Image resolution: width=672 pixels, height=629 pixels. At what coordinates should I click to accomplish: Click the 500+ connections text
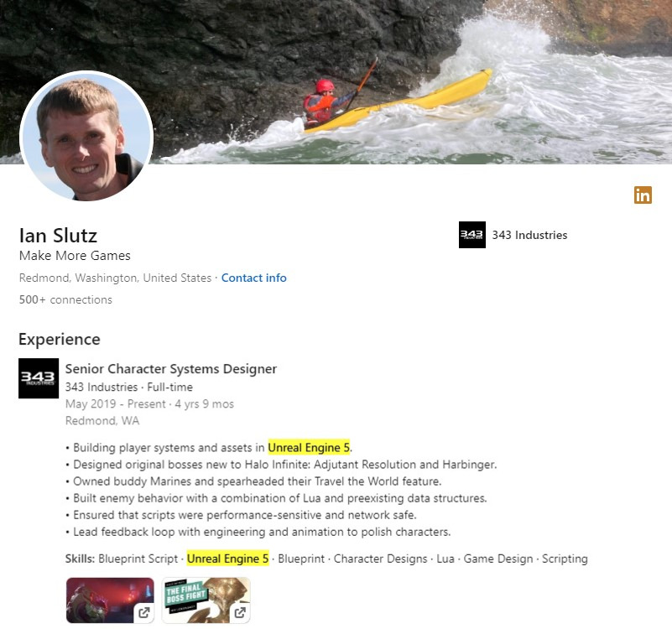pos(65,299)
